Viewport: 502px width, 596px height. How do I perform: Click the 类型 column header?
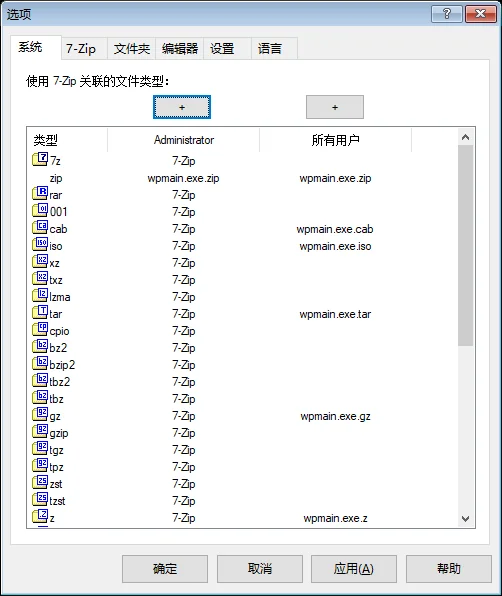[x=67, y=140]
